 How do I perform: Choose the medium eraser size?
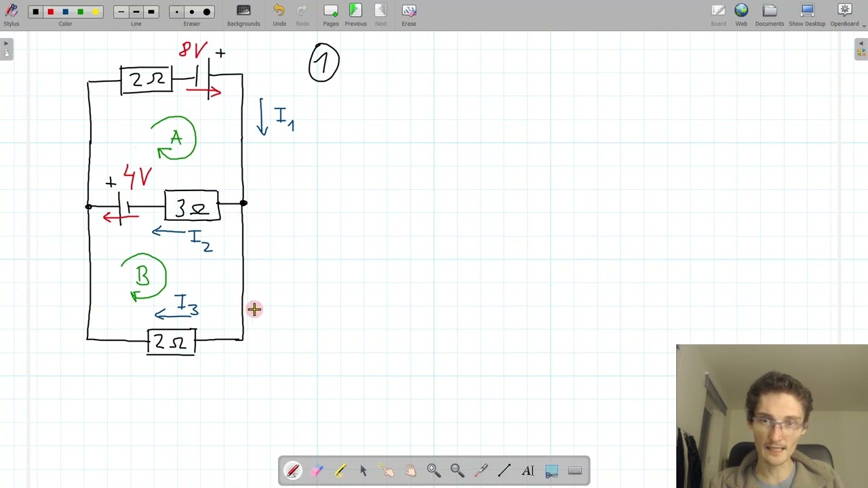coord(192,12)
